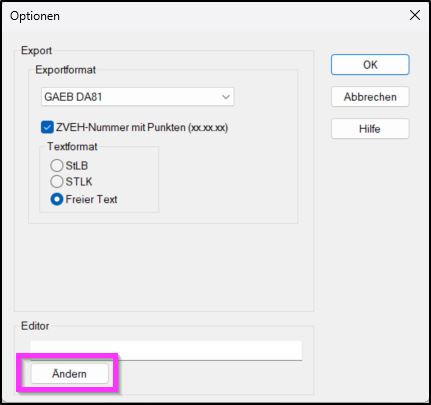
Task: Click the STLK label text
Action: 79,182
